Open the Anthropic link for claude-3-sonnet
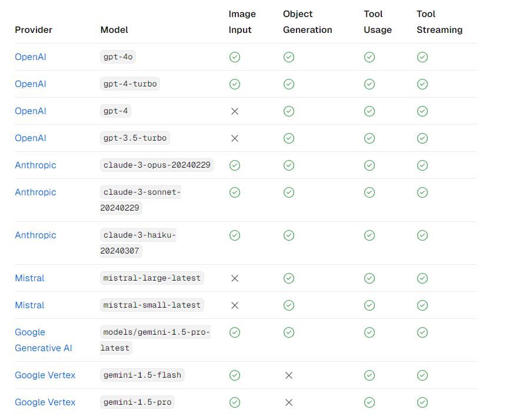The height and width of the screenshot is (420, 523). (x=35, y=192)
